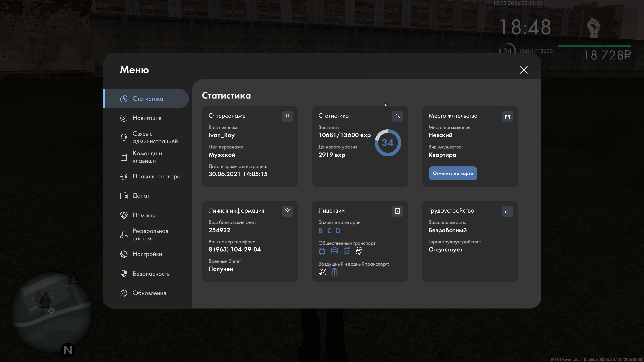Click the level 34 circular progress ring
The height and width of the screenshot is (362, 644).
[x=388, y=143]
